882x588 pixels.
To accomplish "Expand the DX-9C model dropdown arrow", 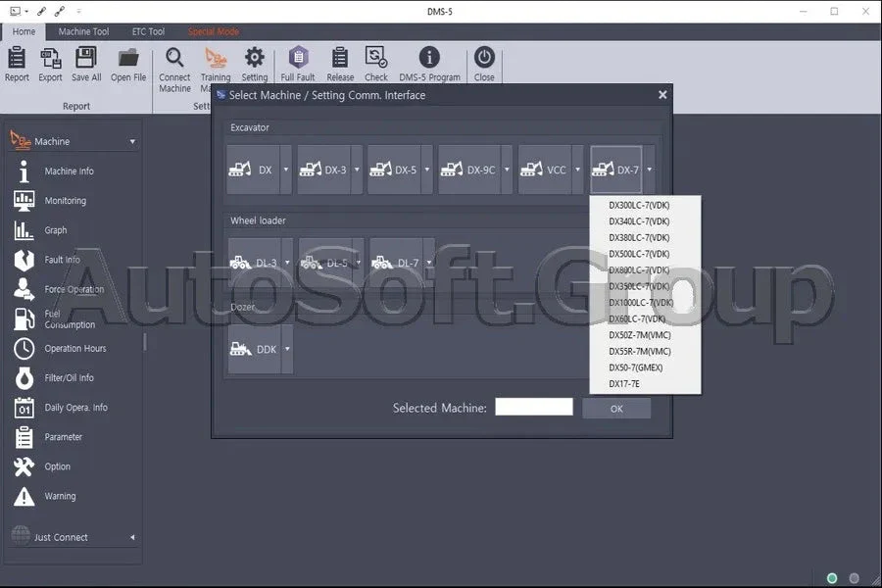I will pyautogui.click(x=507, y=170).
